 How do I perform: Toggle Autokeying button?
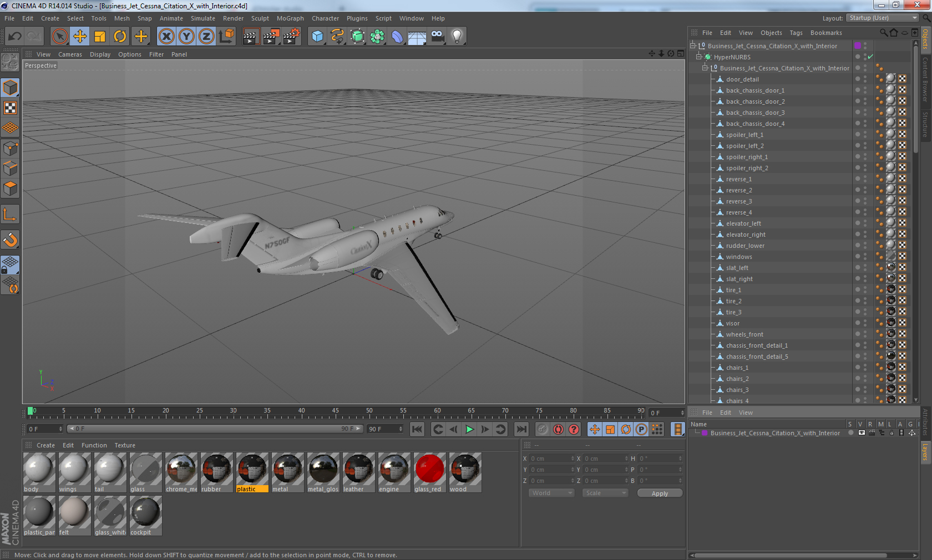click(558, 429)
